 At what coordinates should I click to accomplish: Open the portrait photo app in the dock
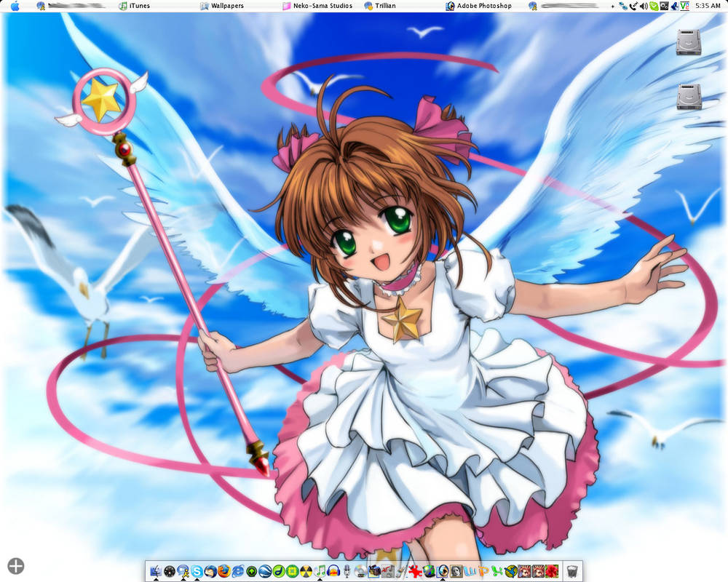(456, 571)
